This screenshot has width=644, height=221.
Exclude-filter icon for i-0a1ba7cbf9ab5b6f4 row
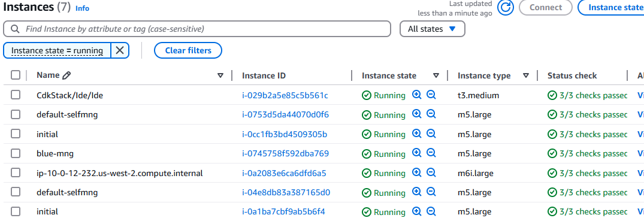click(x=431, y=211)
